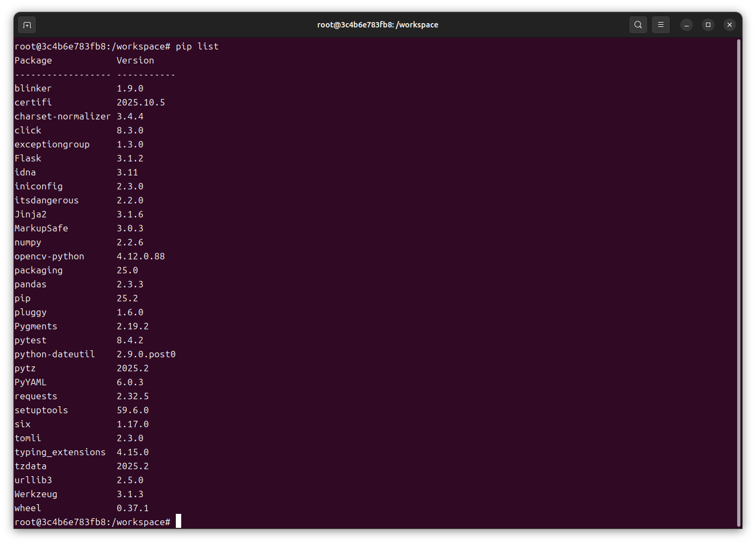Image resolution: width=756 pixels, height=544 pixels.
Task: Click version '0.37.1' of wheel
Action: coord(133,508)
